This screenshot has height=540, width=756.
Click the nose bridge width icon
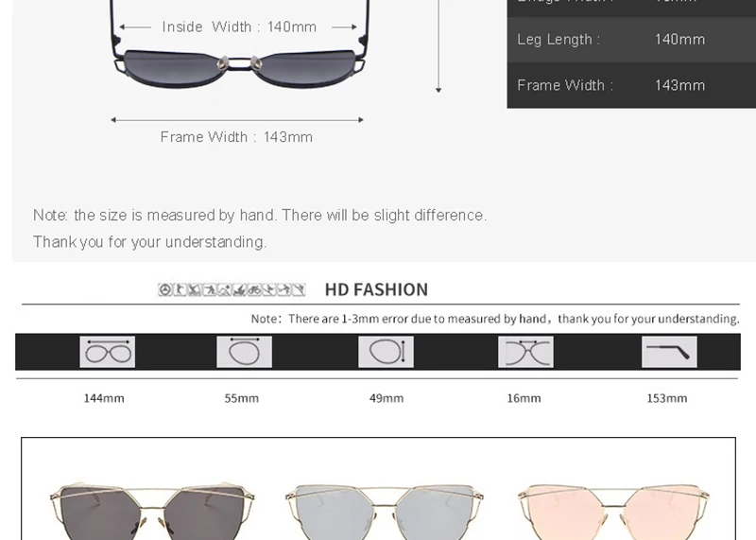(525, 352)
